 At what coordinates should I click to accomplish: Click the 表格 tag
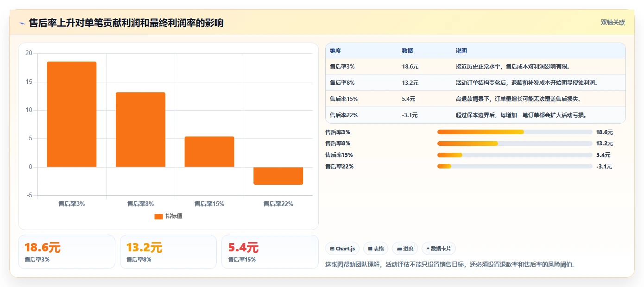376,249
